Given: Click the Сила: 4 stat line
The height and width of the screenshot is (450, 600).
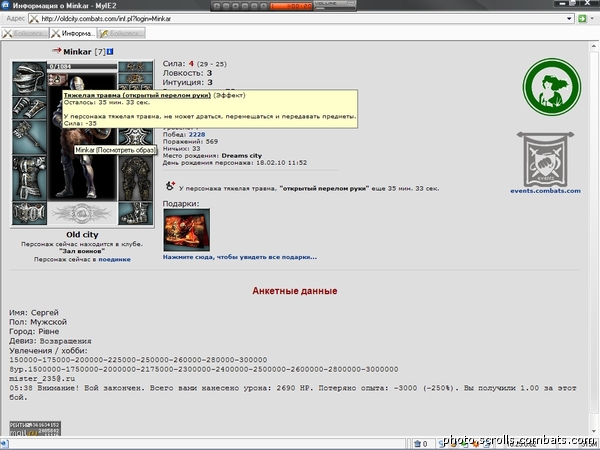Looking at the screenshot, I should point(195,64).
